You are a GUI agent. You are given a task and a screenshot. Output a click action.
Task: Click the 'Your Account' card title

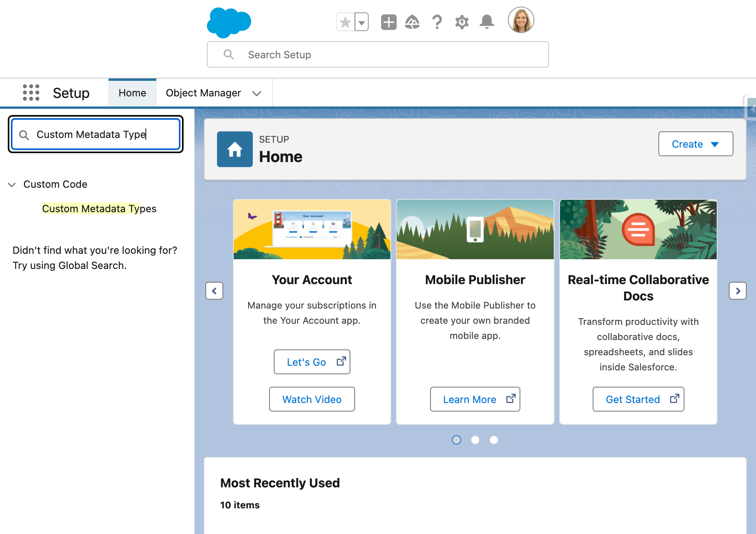312,279
